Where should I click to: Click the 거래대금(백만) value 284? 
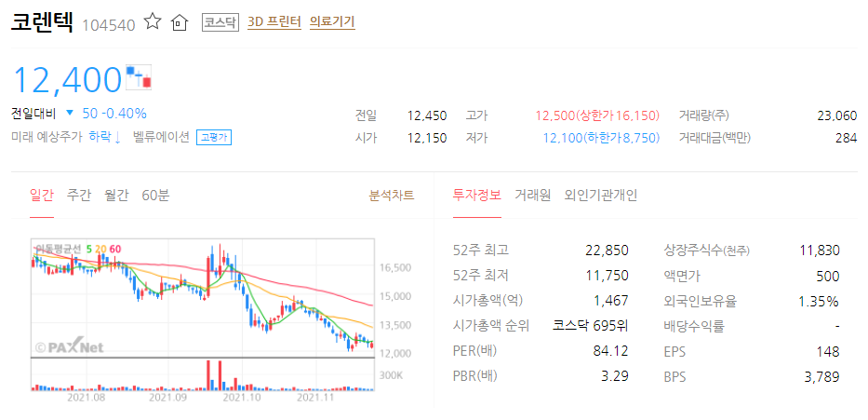tap(847, 138)
